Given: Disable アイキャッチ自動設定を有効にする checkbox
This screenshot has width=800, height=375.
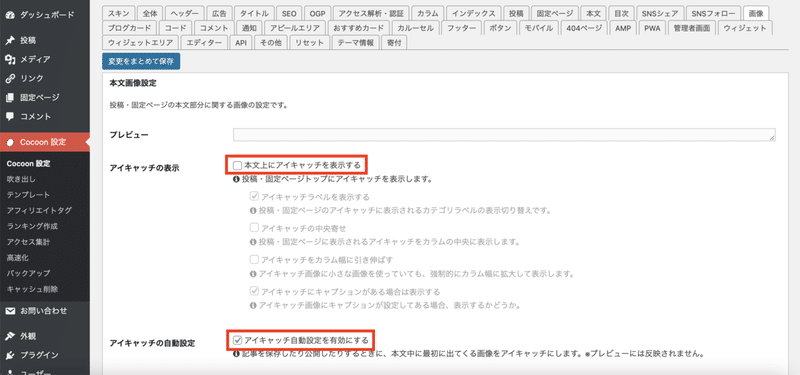Looking at the screenshot, I should pos(237,339).
